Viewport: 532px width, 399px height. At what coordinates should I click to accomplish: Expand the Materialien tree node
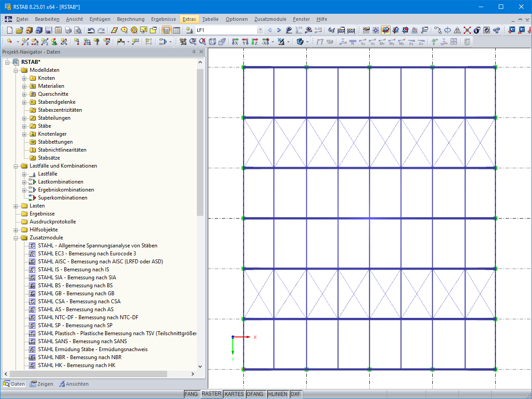coord(24,86)
